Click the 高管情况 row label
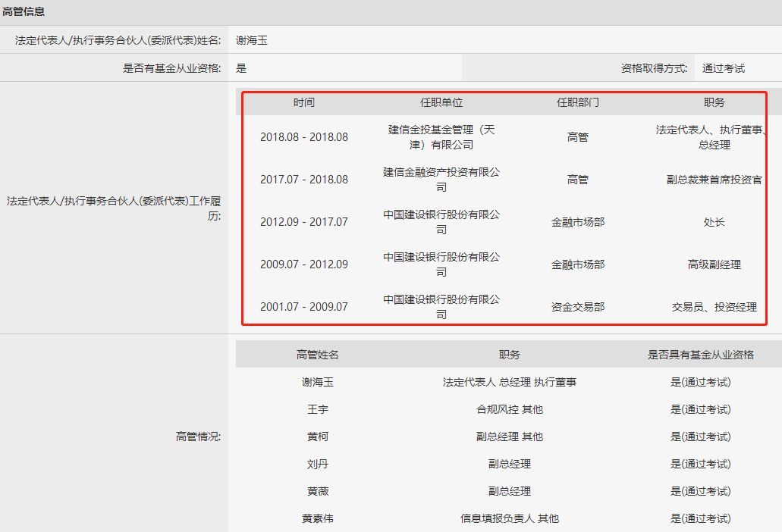The width and height of the screenshot is (782, 532). [x=198, y=437]
